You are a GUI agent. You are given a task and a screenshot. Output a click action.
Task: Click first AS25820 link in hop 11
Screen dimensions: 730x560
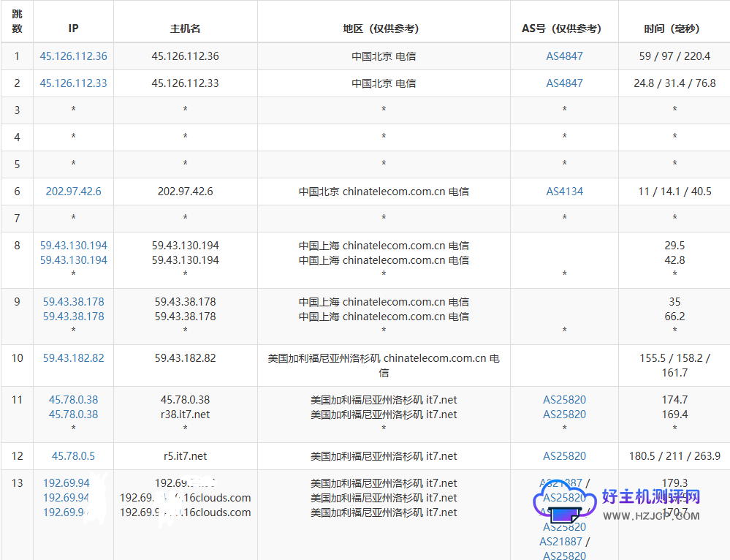click(564, 400)
